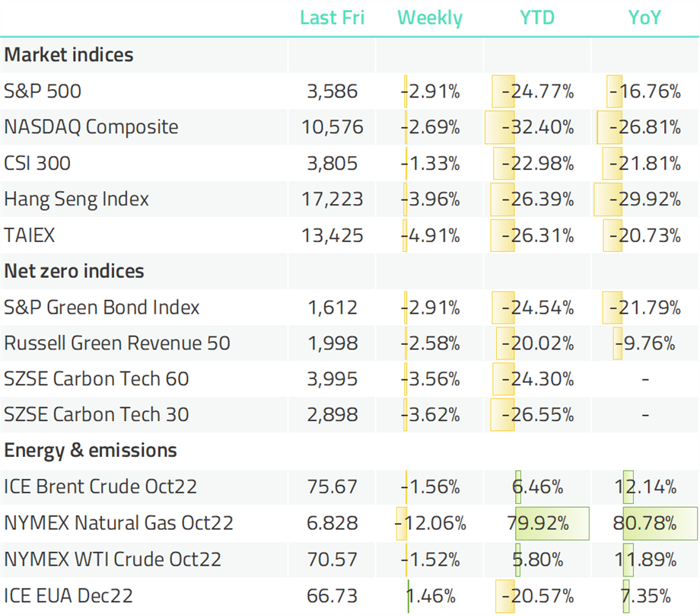Click Hang Seng Index Last Fri value 17,223
The width and height of the screenshot is (700, 616).
(332, 199)
